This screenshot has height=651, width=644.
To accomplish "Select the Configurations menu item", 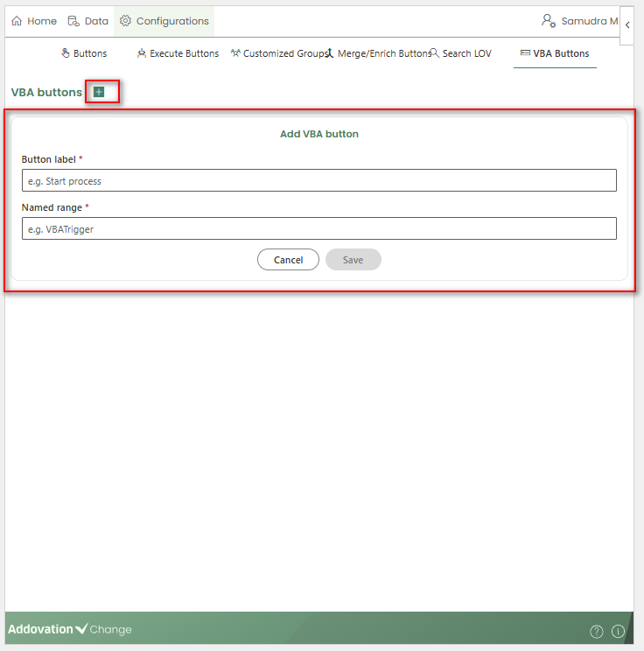I will click(164, 21).
